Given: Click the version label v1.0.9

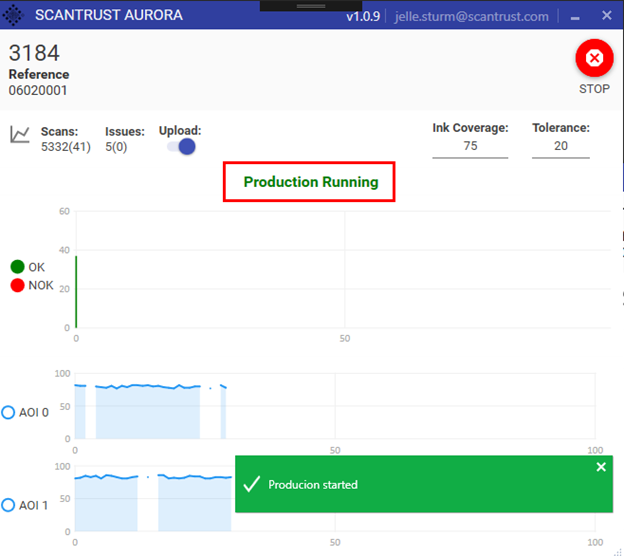Looking at the screenshot, I should tap(363, 16).
